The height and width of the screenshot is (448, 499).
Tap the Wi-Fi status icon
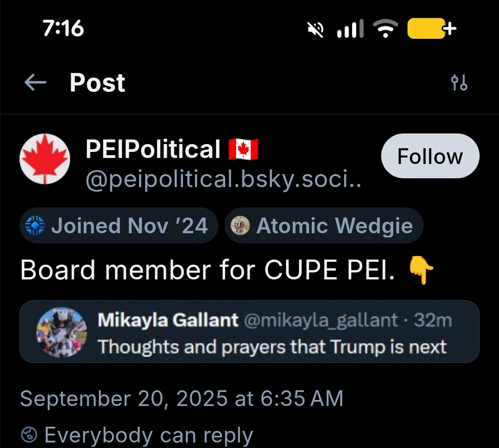(384, 30)
